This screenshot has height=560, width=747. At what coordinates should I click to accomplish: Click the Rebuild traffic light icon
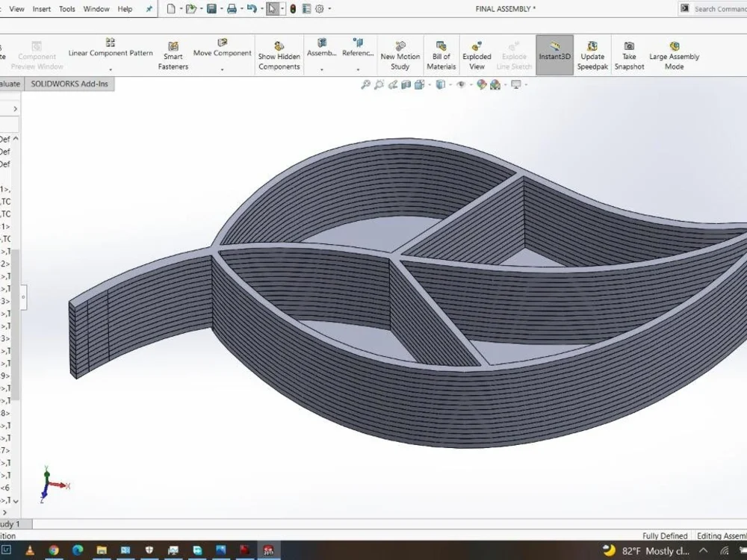(x=293, y=8)
